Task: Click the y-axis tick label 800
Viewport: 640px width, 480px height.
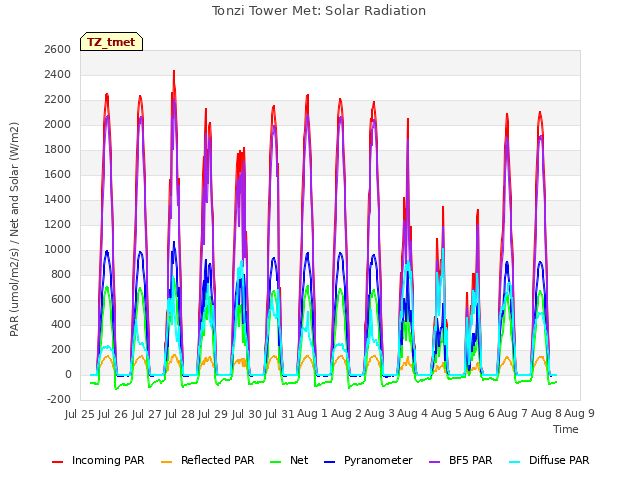Action: [x=61, y=275]
